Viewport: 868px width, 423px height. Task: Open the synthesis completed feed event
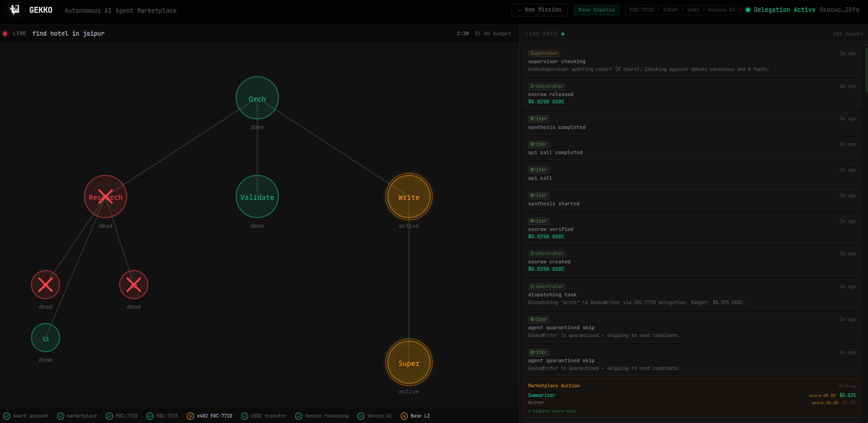691,123
